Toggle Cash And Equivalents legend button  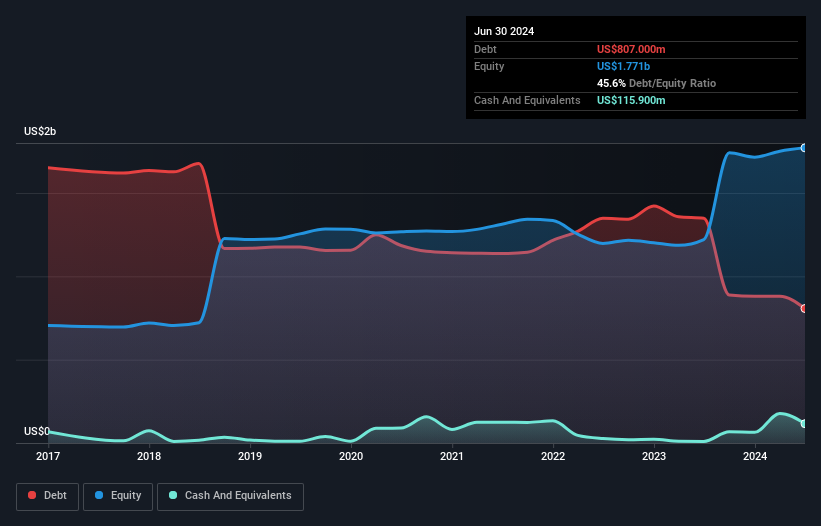click(x=230, y=496)
